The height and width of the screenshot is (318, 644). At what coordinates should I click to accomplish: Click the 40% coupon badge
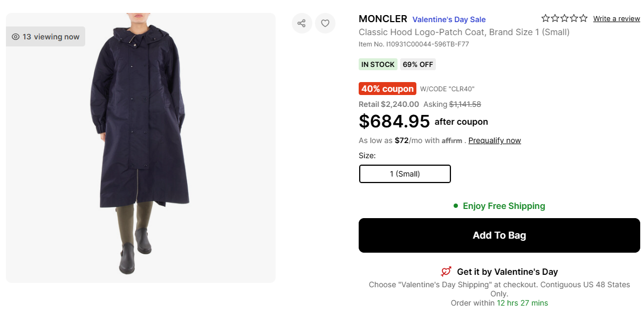(x=387, y=89)
